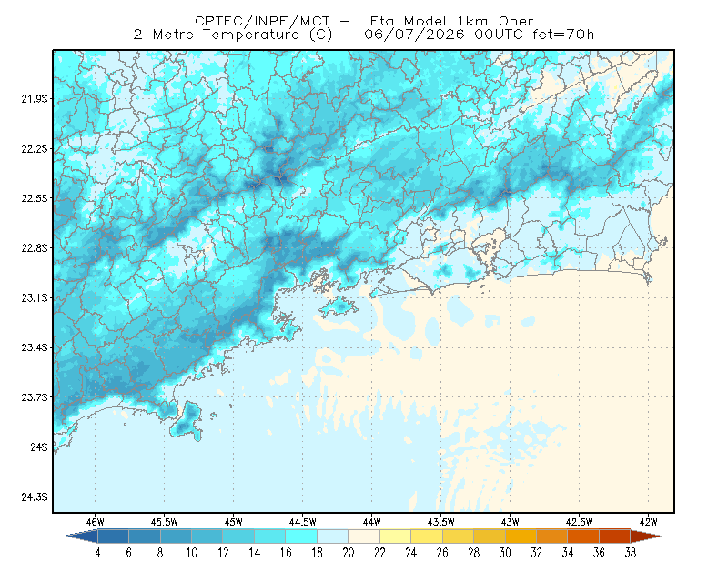Viewport: 728px width, 562px height.
Task: Click the 20–22 cream legend swatch
Action: pos(364,536)
